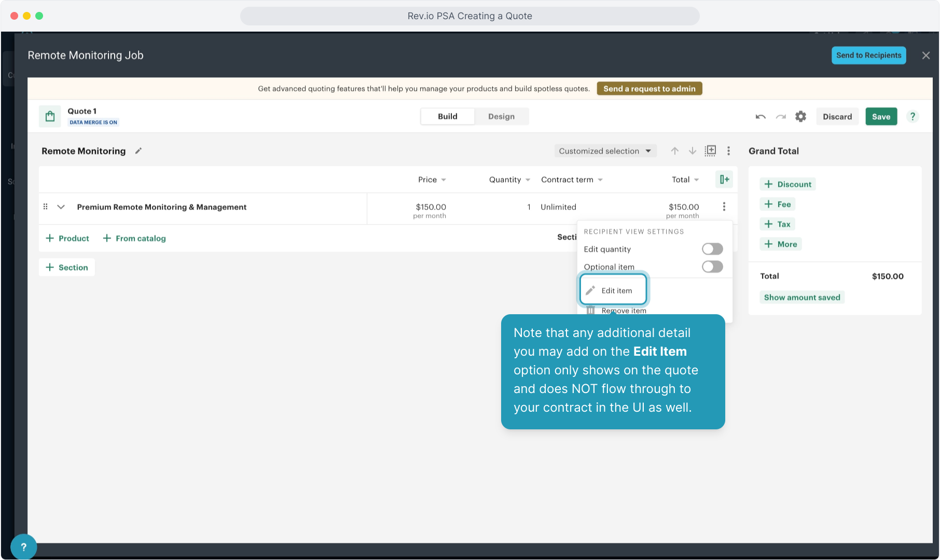Add a Discount to grand total
The width and height of the screenshot is (940, 560).
click(787, 184)
